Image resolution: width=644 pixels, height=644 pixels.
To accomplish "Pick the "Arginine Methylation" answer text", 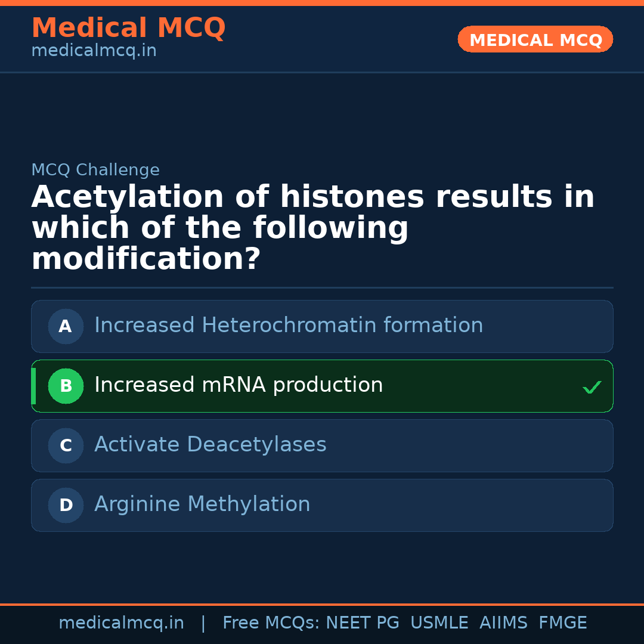I will click(202, 504).
